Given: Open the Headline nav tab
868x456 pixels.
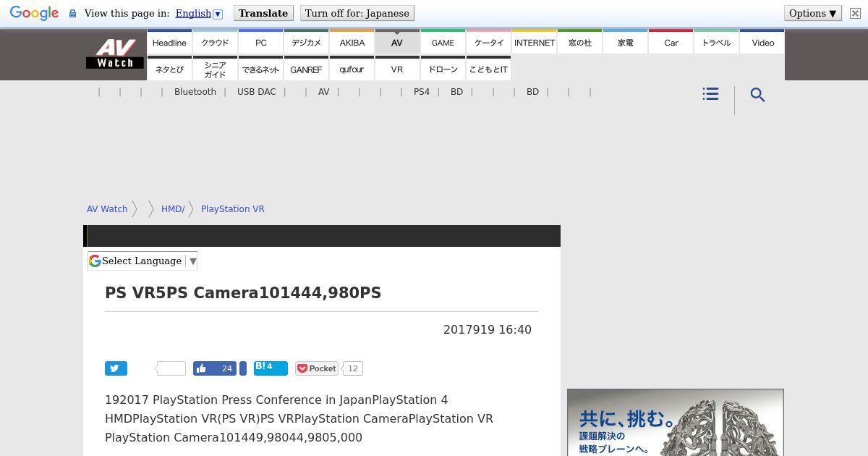Looking at the screenshot, I should pyautogui.click(x=169, y=42).
